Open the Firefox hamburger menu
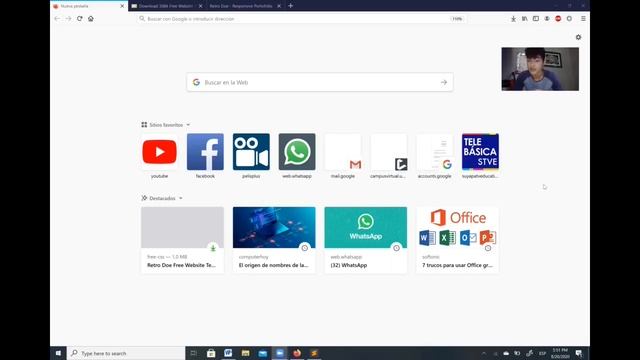The width and height of the screenshot is (640, 360). (583, 19)
